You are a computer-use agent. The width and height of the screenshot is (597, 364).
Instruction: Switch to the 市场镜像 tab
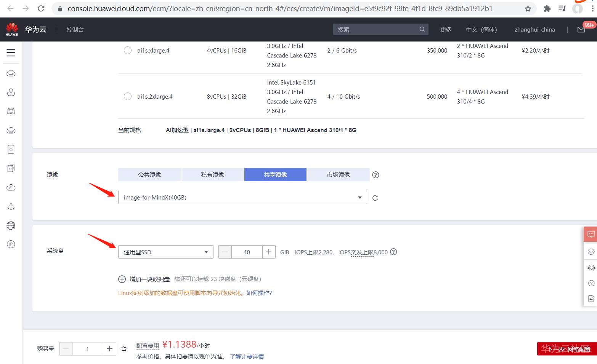tap(338, 175)
